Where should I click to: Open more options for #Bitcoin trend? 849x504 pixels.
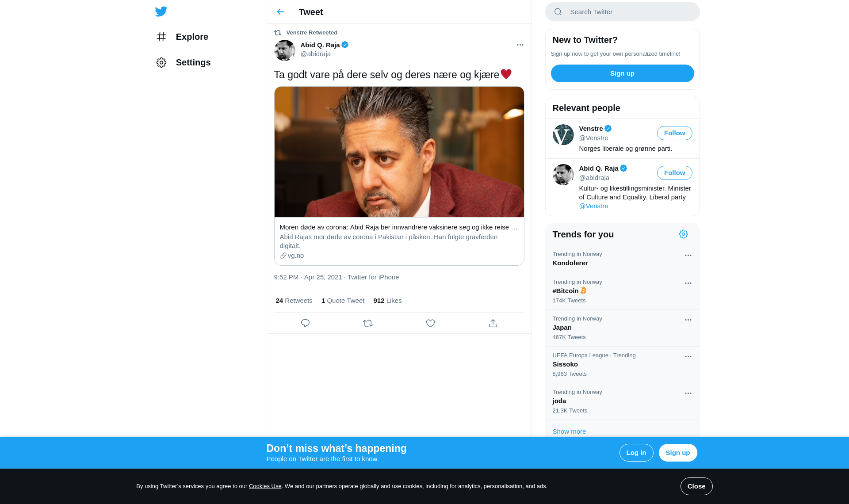pos(688,283)
